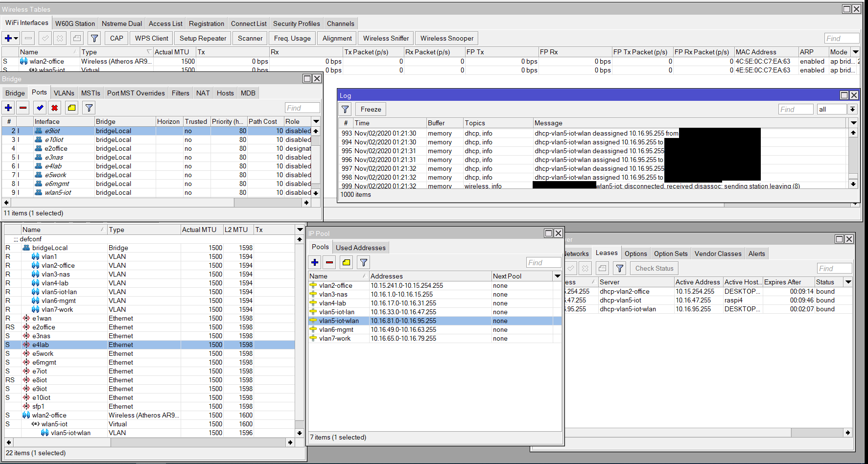Click the filter funnel icon in Log window
Image resolution: width=868 pixels, height=464 pixels.
(345, 109)
